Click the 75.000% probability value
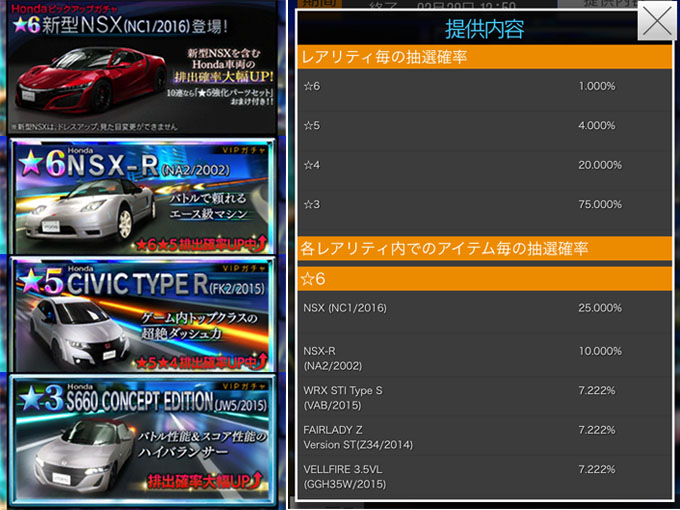The image size is (680, 510). (600, 204)
